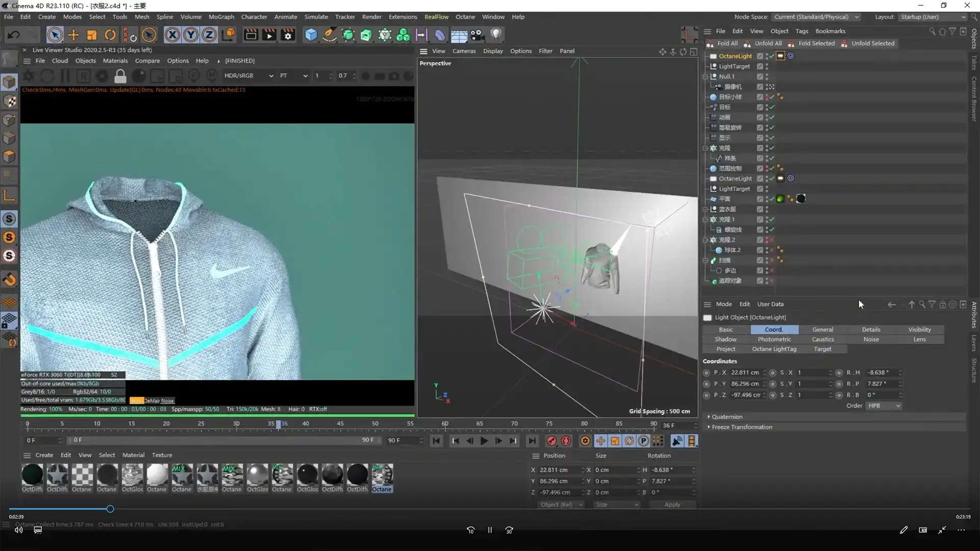Click the Light object bulb icon
This screenshot has width=980, height=551.
click(496, 35)
